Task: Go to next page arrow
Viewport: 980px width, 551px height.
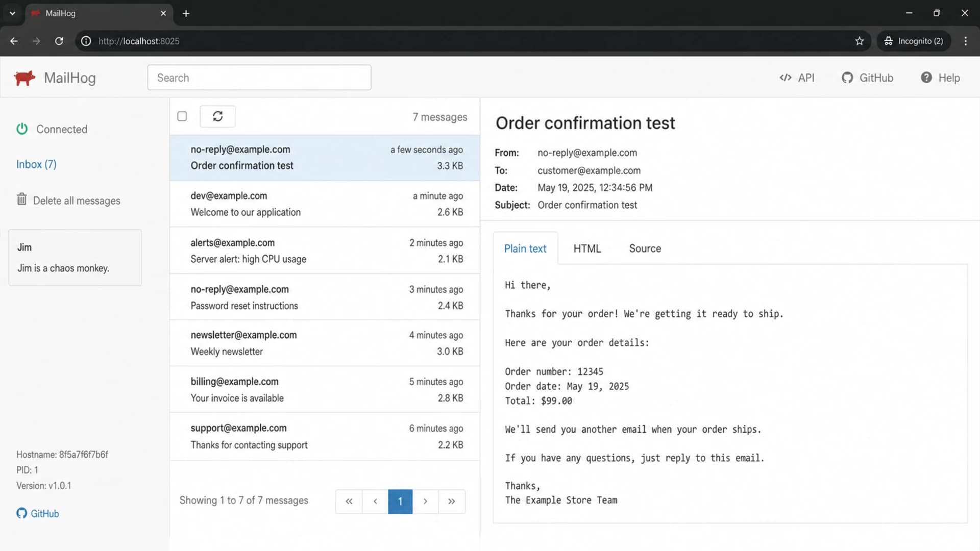Action: pos(425,502)
